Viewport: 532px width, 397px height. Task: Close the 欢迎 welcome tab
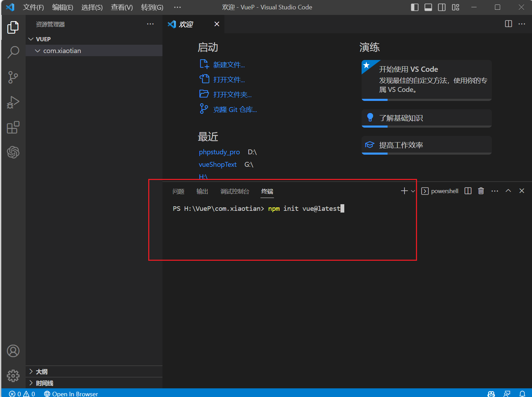pos(217,24)
